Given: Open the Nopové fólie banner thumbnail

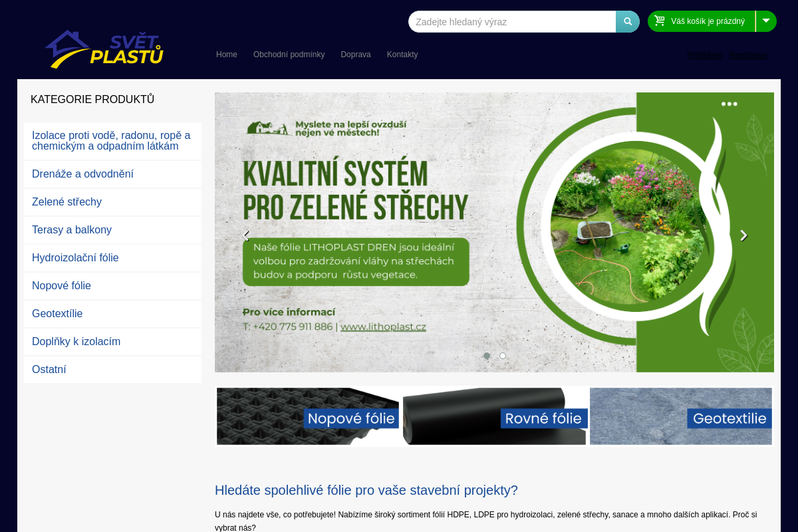Looking at the screenshot, I should [308, 416].
